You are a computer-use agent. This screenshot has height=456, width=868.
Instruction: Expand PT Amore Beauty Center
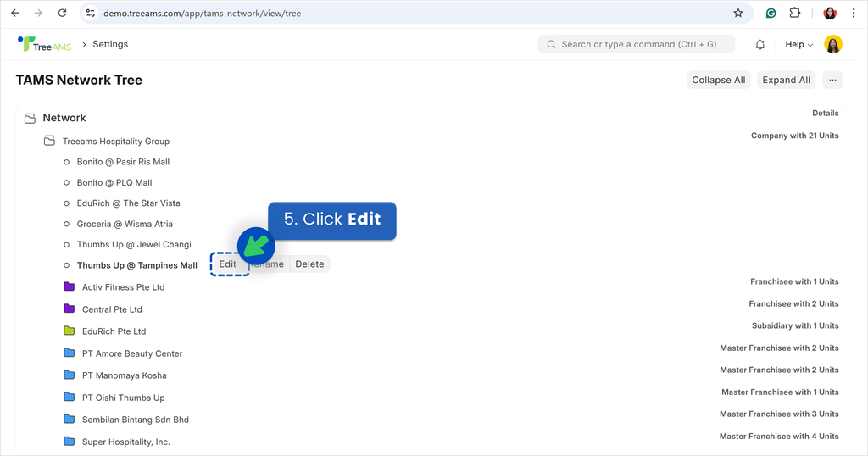click(132, 353)
